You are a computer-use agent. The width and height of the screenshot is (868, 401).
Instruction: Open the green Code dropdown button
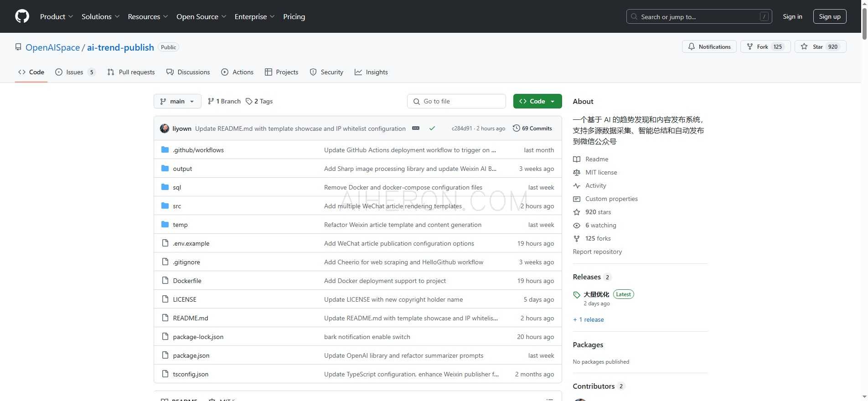(537, 101)
